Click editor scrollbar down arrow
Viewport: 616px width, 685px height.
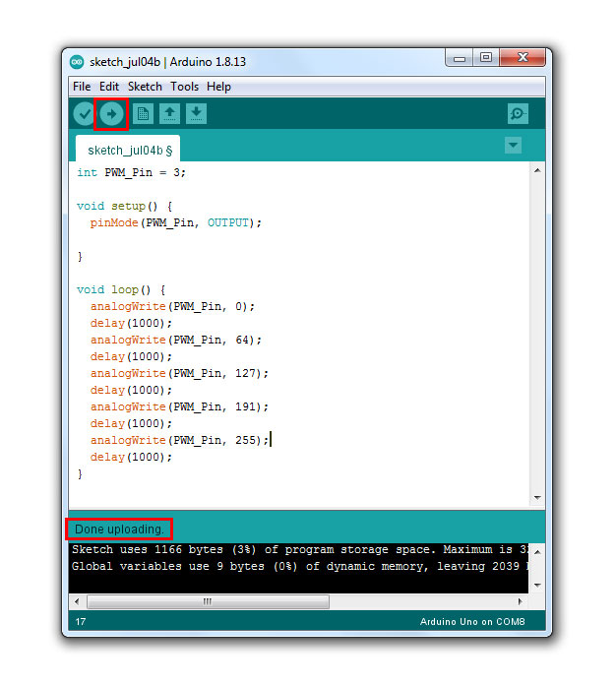pyautogui.click(x=537, y=498)
